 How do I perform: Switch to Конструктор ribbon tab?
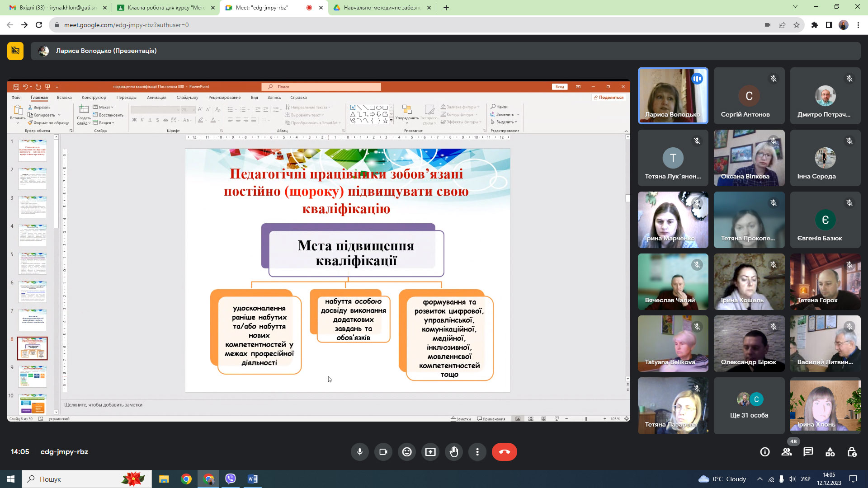(x=94, y=98)
